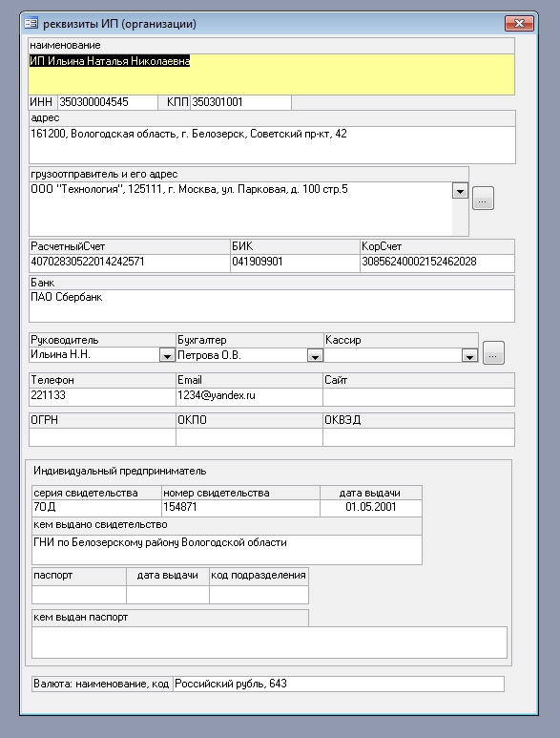Click the БИК value field
The image size is (560, 738).
296,264
